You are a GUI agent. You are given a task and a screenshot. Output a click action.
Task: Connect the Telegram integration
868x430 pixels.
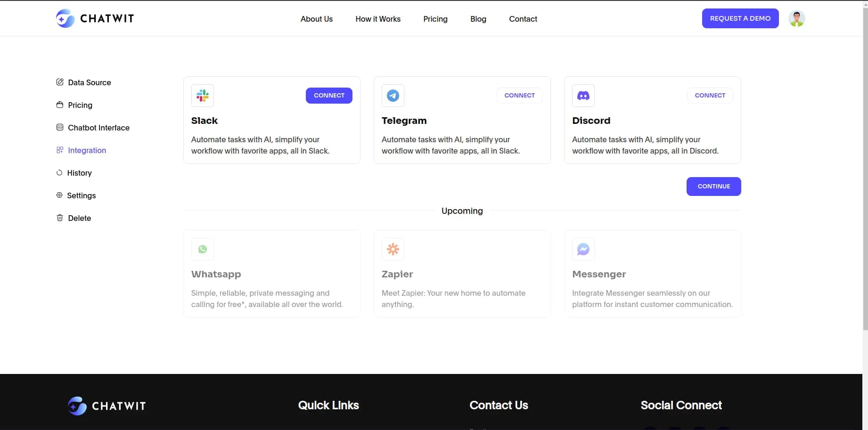[519, 96]
